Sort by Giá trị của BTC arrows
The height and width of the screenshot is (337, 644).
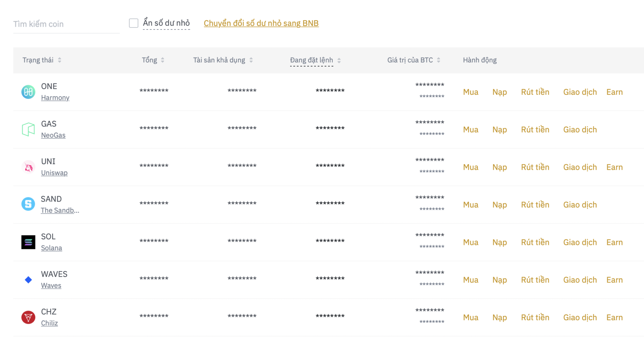tap(438, 60)
